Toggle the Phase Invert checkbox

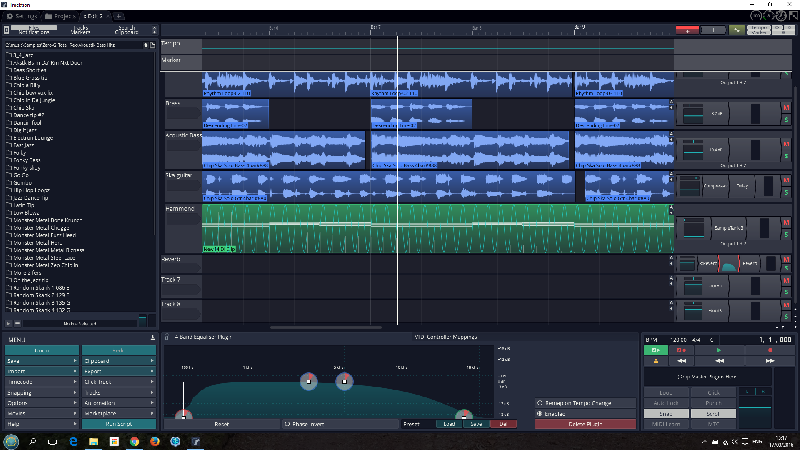pos(340,424)
